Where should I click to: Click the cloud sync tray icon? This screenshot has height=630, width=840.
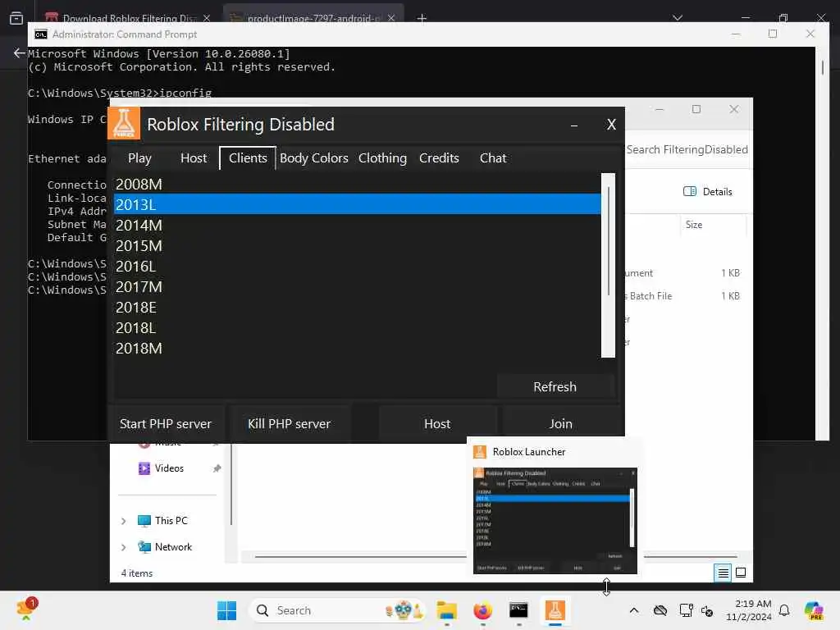(x=660, y=610)
